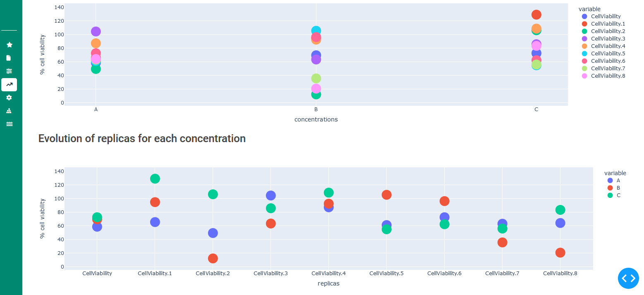Screen dimensions: 644x295
Task: Open the document file page icon
Action: click(x=9, y=58)
